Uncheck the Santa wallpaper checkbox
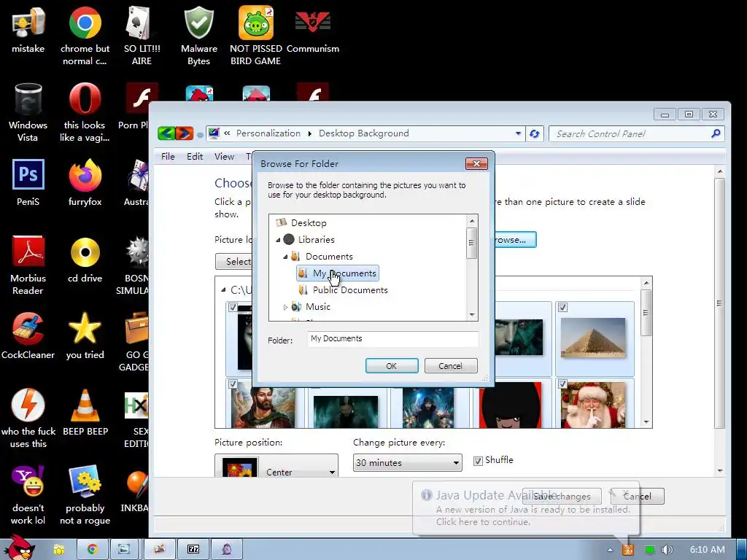This screenshot has width=747, height=560. point(562,384)
